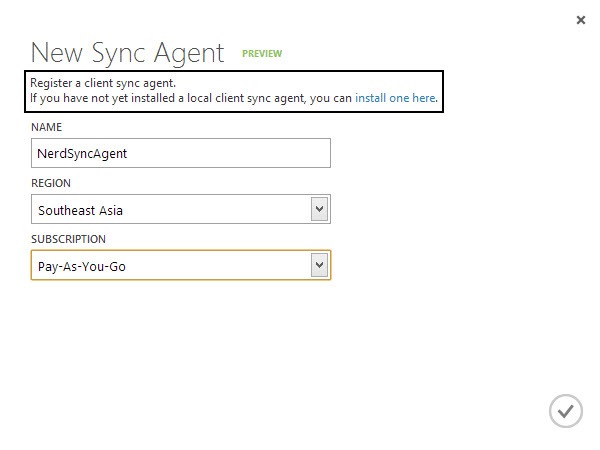Image resolution: width=600 pixels, height=450 pixels.
Task: Click the NAME field label
Action: (x=46, y=127)
